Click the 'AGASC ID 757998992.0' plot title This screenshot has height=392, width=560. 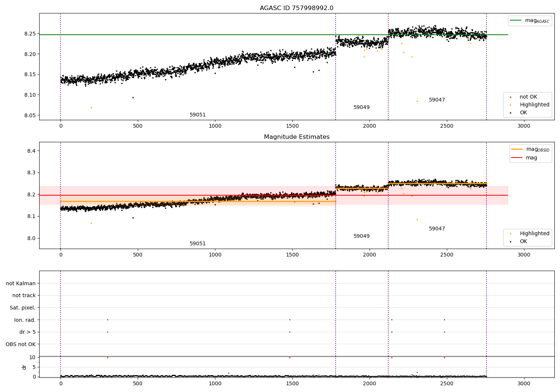(x=296, y=8)
